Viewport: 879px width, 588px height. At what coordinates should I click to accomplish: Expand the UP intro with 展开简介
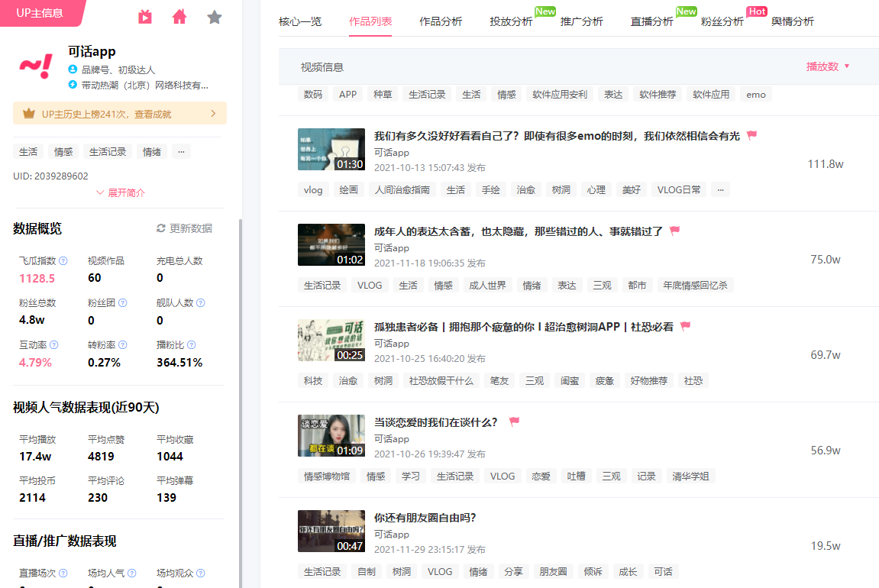tap(121, 193)
